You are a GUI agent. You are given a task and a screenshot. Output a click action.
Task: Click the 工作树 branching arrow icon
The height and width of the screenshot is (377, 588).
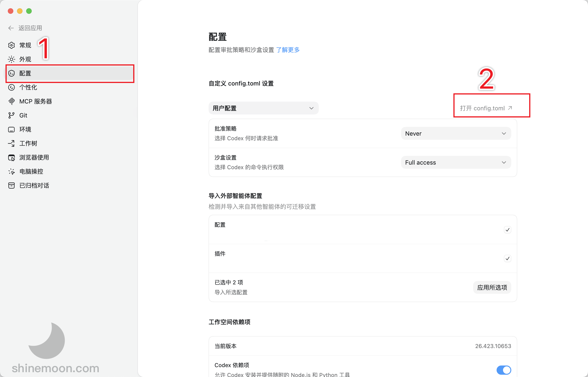click(11, 143)
